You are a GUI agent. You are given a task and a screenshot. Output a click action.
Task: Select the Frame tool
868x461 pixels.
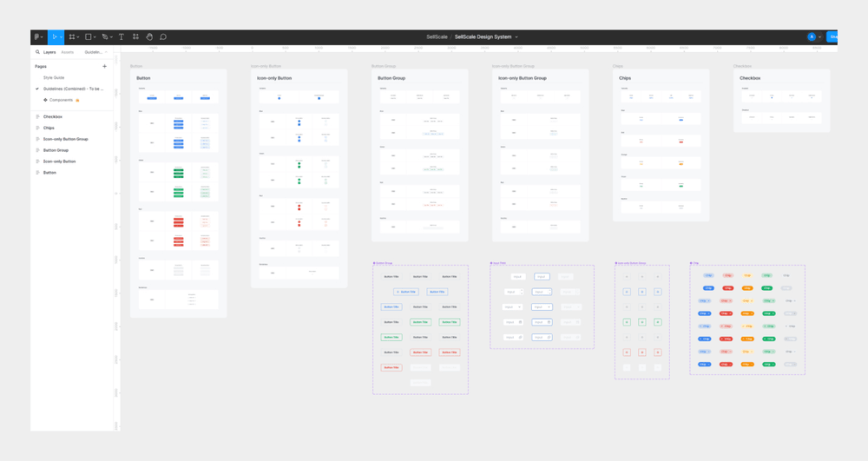pyautogui.click(x=71, y=37)
